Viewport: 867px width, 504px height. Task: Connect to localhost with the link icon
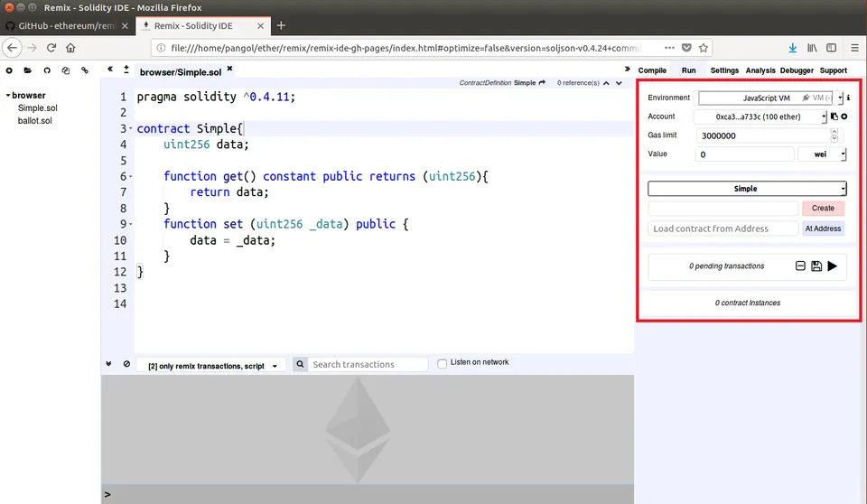85,70
